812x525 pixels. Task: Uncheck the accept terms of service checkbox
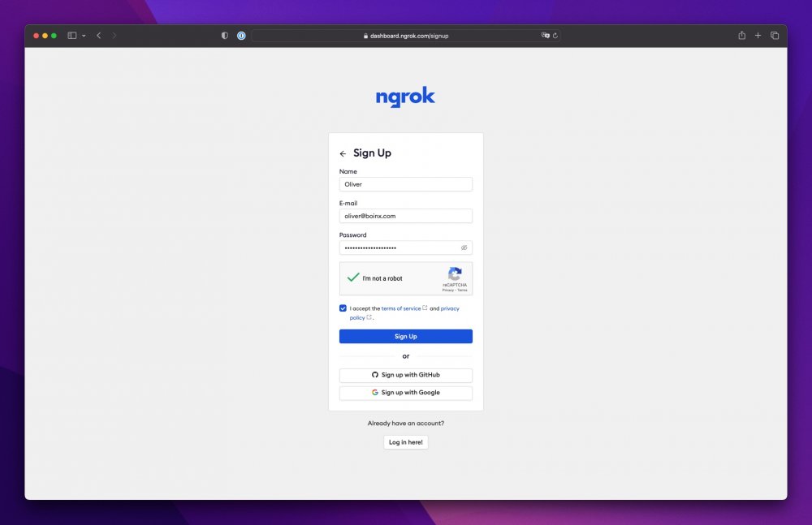point(343,308)
